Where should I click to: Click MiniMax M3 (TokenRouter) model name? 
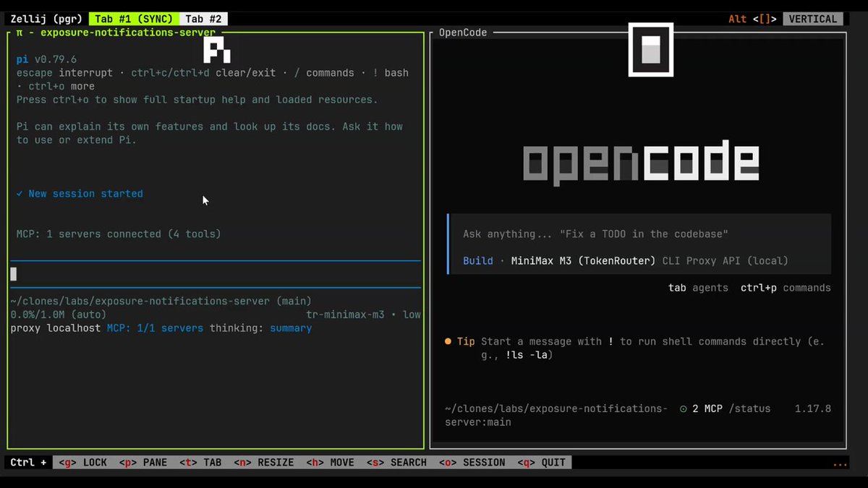pyautogui.click(x=584, y=261)
